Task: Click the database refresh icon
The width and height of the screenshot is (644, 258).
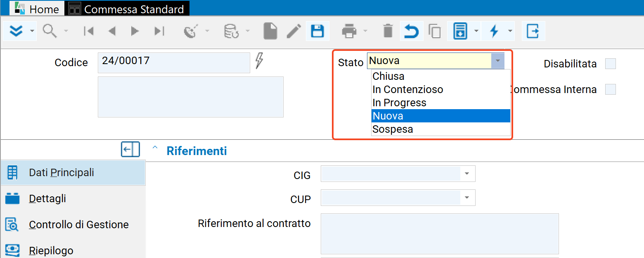Action: click(231, 31)
